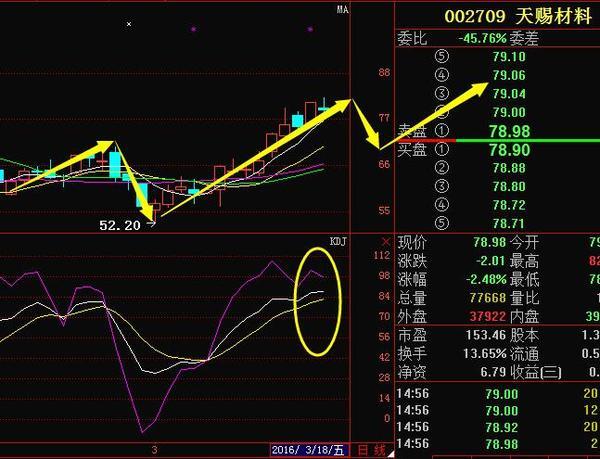The width and height of the screenshot is (600, 459).
Task: Click the small triangle beside 日线
Action: [x=390, y=454]
